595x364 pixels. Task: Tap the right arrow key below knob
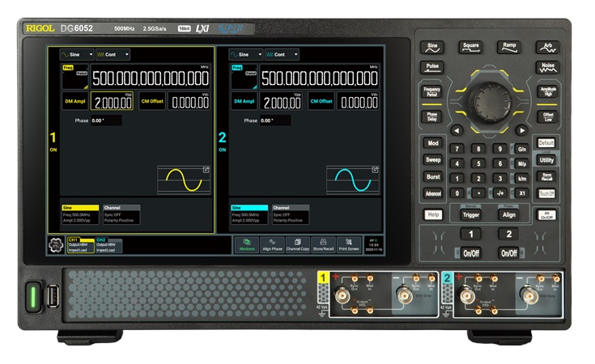pos(522,130)
